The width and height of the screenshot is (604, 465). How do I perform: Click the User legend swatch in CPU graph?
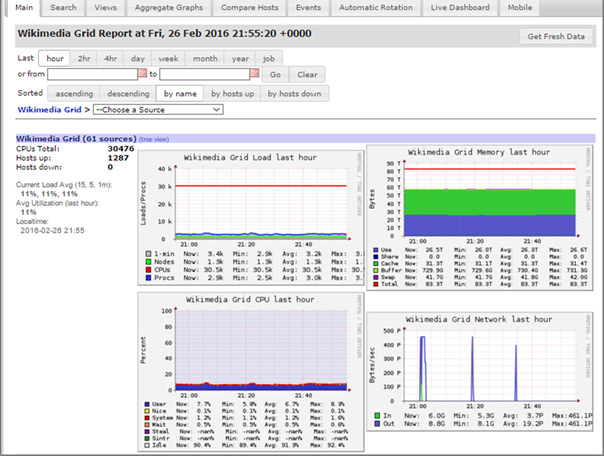pos(147,404)
